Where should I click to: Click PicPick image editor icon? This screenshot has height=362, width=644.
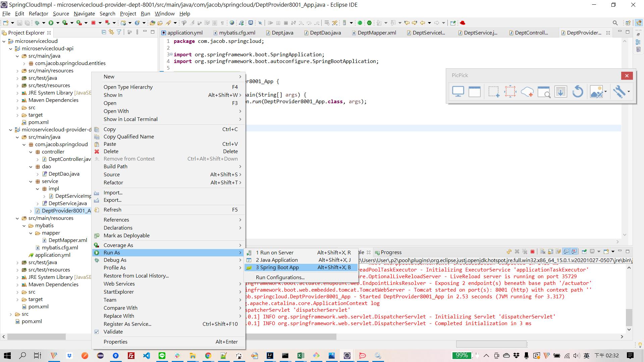coord(597,92)
